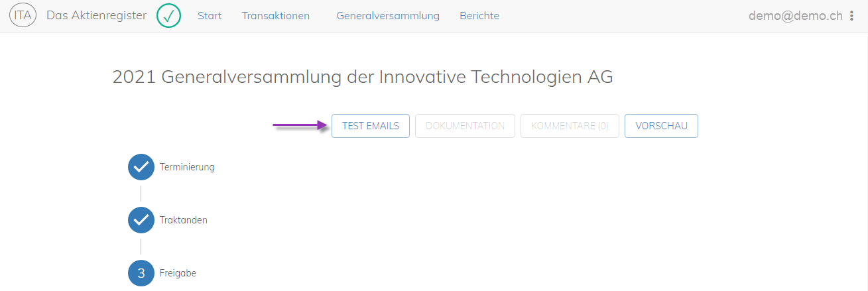Select the Traktanden checkmark step circle
Screen dimensions: 868x291
point(141,220)
